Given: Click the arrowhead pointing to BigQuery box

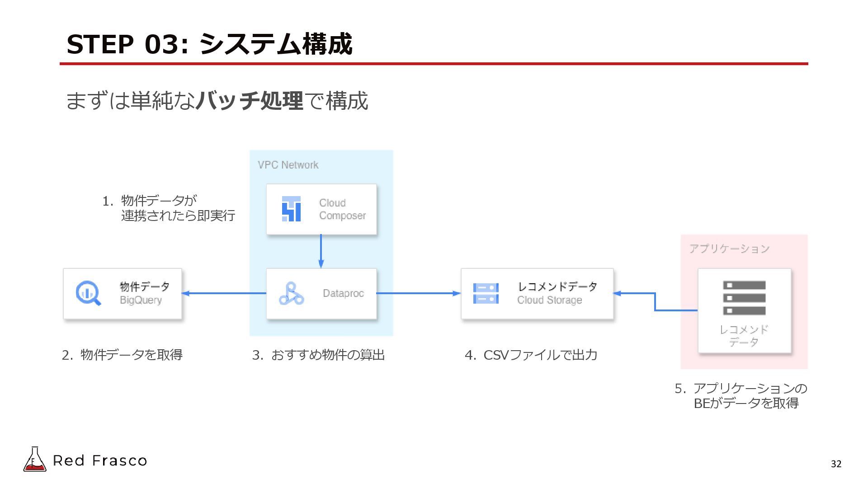Looking at the screenshot, I should pyautogui.click(x=185, y=293).
